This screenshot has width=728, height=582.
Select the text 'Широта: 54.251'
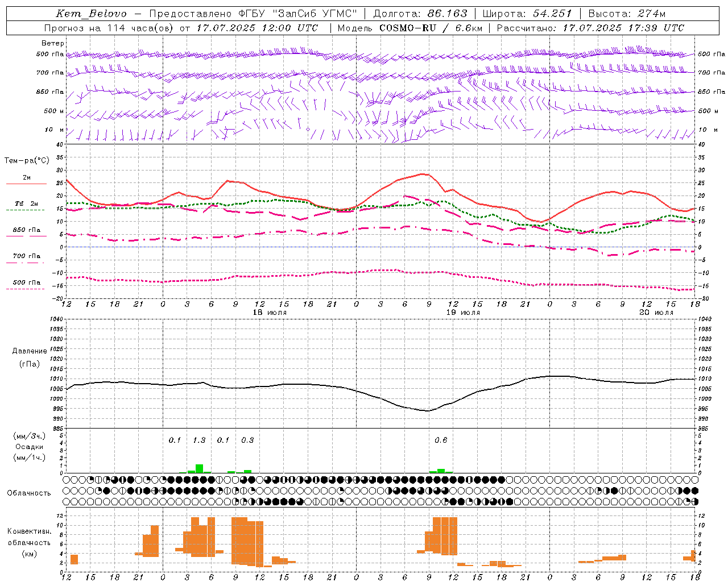(527, 14)
